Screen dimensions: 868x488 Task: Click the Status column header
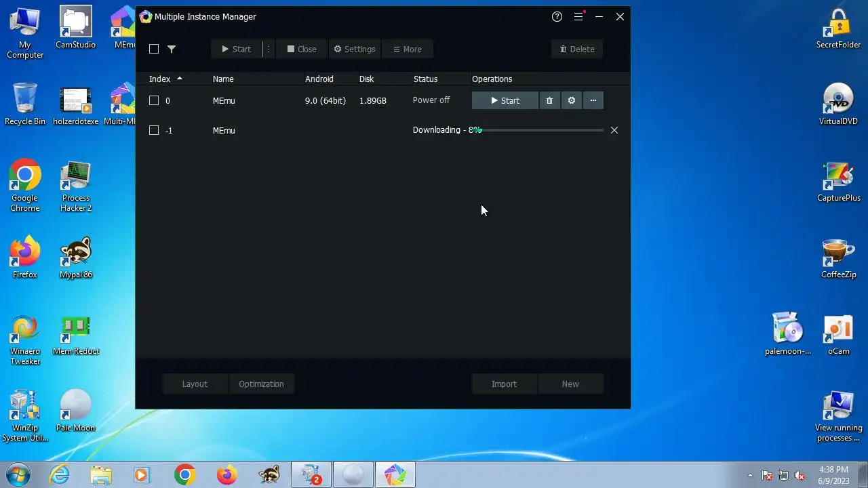426,79
